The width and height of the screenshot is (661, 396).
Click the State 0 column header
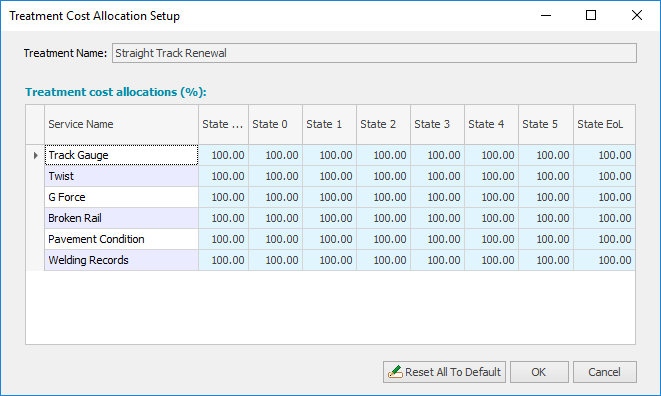tap(275, 124)
